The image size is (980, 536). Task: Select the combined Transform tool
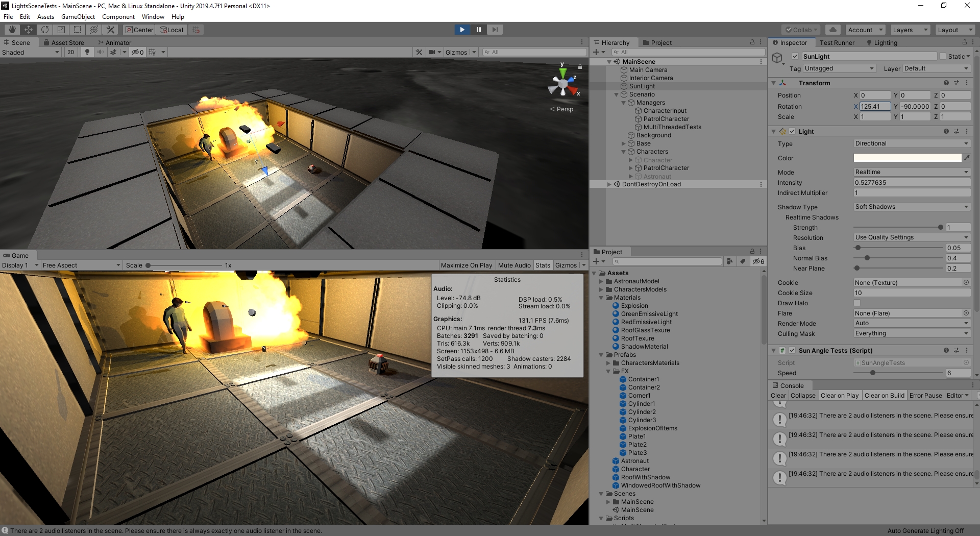pos(94,30)
